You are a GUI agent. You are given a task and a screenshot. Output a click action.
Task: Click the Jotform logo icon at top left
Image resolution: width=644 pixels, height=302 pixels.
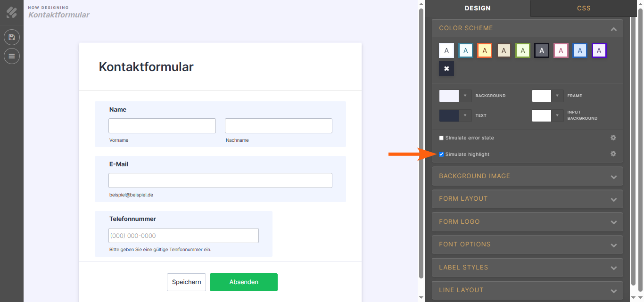12,12
